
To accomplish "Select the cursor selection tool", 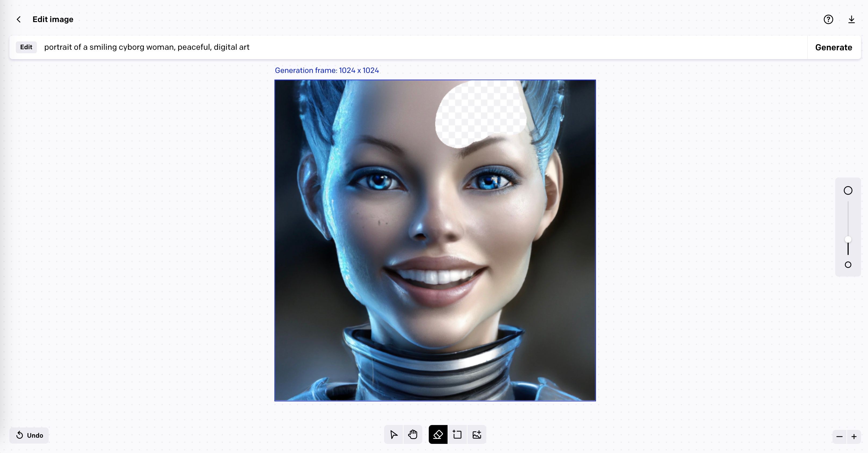I will click(x=393, y=435).
